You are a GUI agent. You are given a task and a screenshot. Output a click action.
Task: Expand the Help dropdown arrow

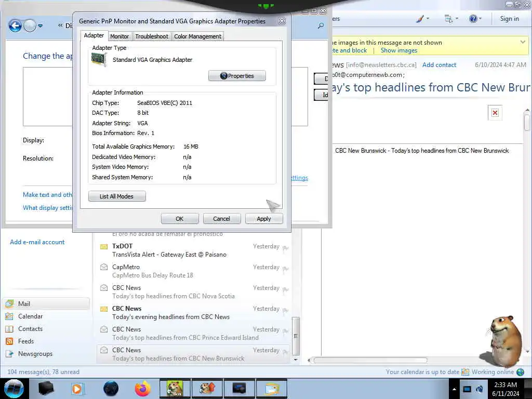480,19
